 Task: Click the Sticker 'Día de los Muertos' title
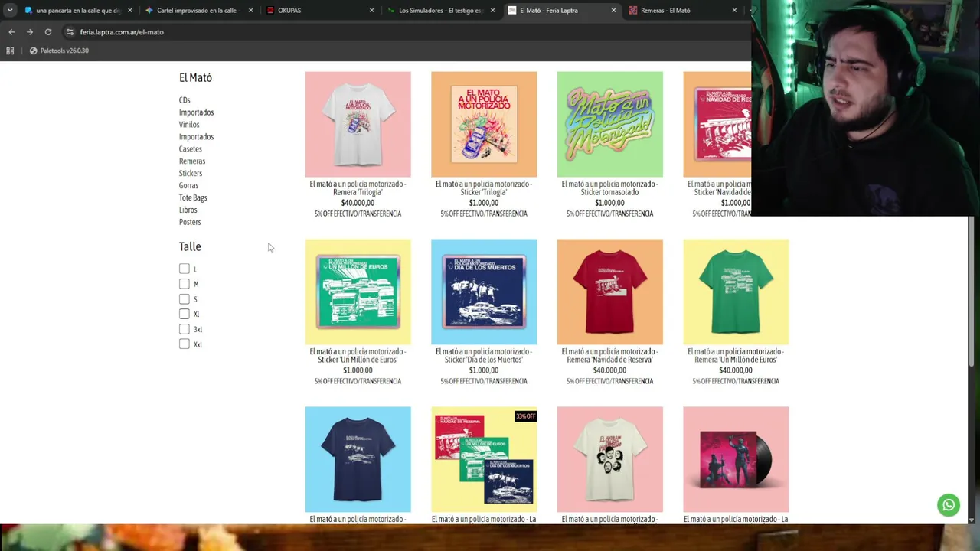pos(484,356)
